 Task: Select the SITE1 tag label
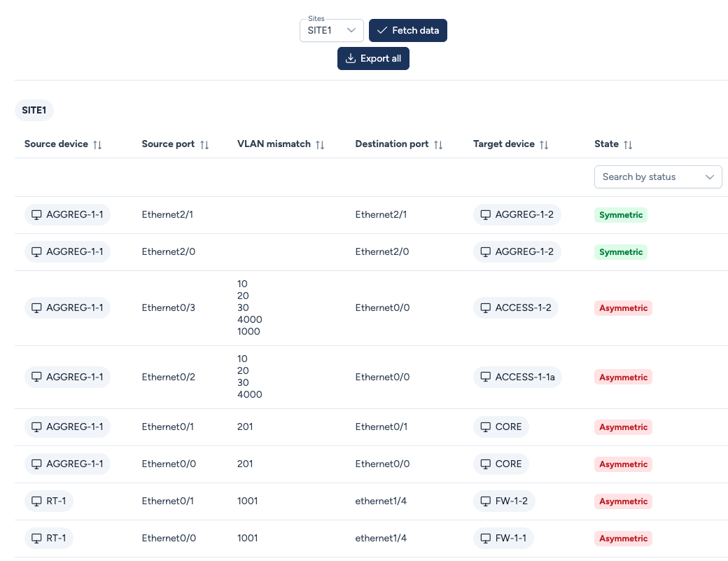[x=34, y=111]
